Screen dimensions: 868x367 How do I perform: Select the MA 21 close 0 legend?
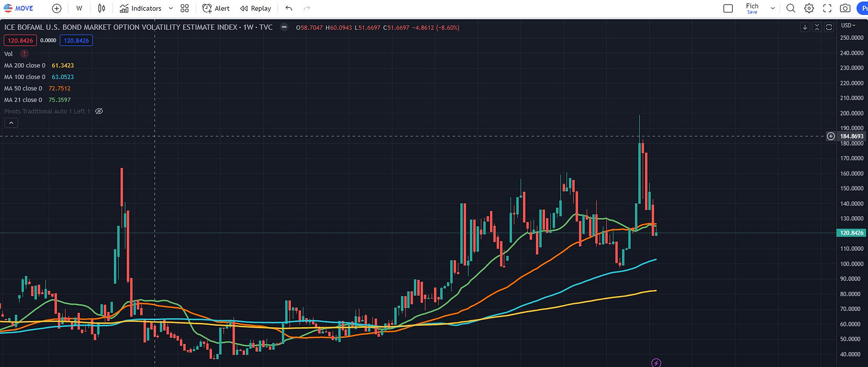[23, 100]
